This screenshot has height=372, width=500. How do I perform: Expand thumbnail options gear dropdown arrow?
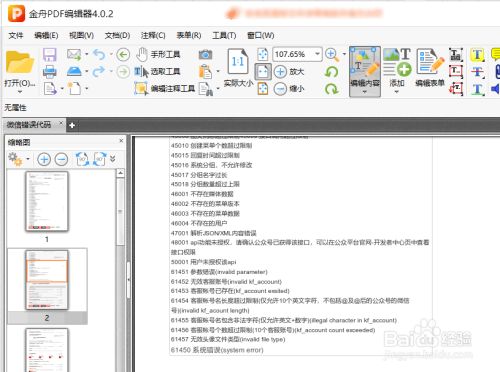pos(28,159)
